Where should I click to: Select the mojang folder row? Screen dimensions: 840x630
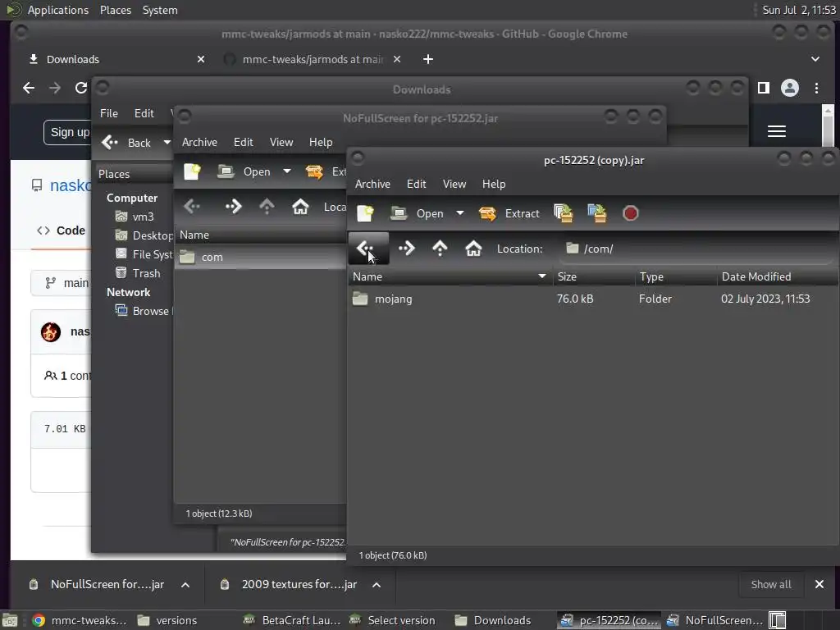[592, 299]
